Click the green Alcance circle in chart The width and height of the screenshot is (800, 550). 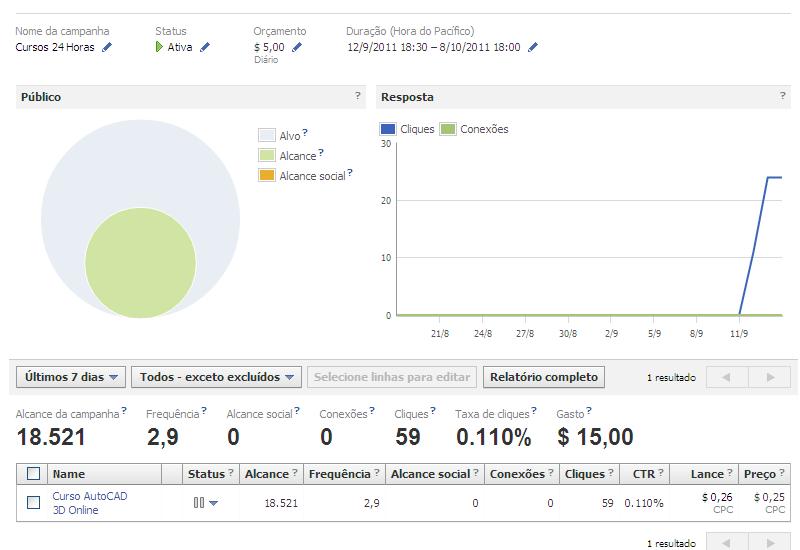140,263
